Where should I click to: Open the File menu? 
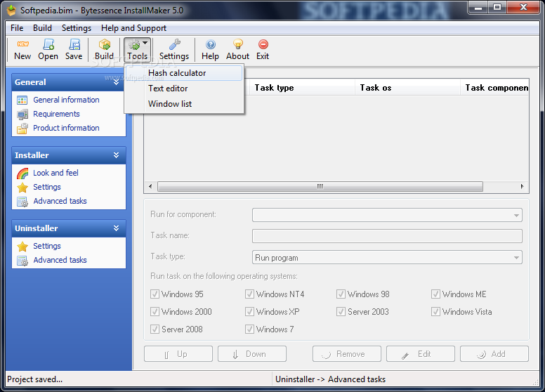tap(17, 28)
